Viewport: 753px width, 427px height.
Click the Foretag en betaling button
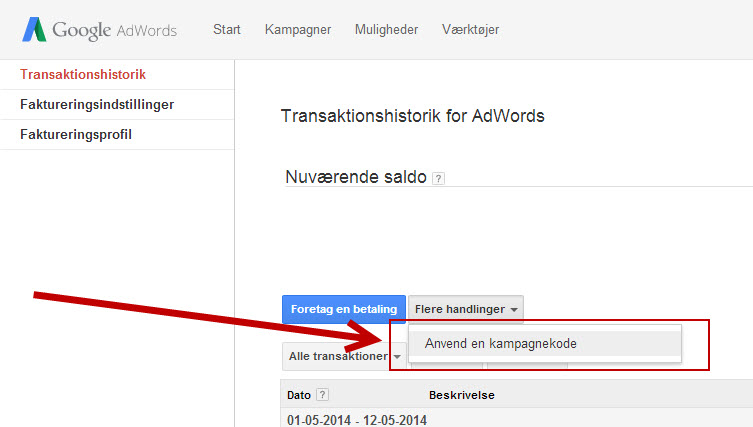coord(344,309)
